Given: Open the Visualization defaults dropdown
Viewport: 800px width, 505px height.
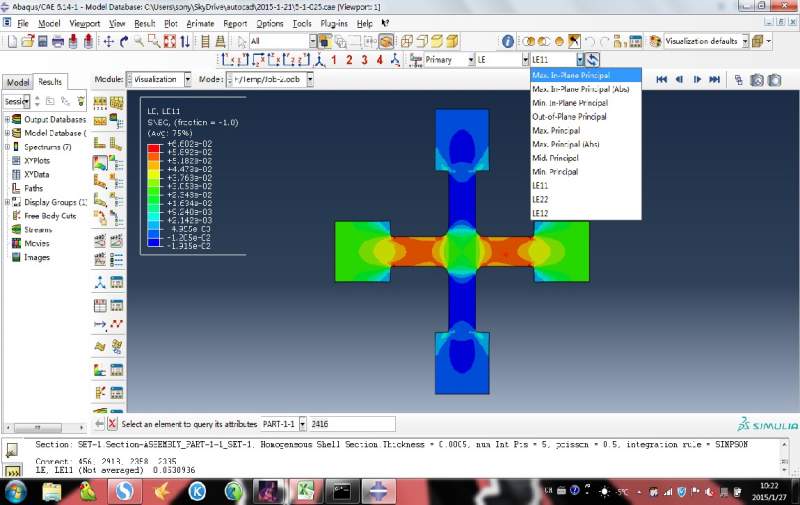Looking at the screenshot, I should pos(744,41).
